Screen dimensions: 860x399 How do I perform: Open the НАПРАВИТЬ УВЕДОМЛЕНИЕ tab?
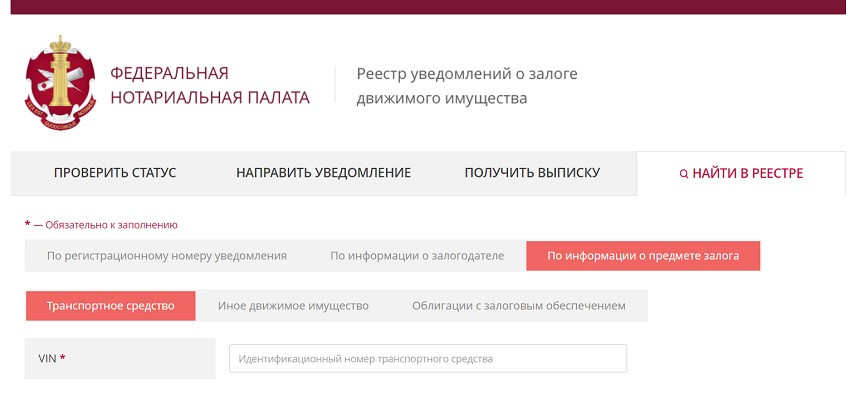click(324, 173)
